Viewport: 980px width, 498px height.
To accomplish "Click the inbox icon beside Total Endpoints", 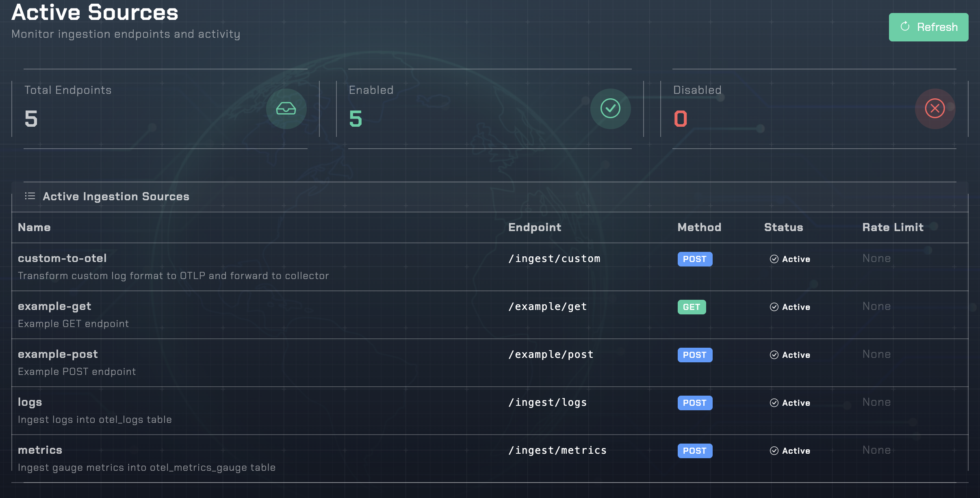I will tap(286, 108).
